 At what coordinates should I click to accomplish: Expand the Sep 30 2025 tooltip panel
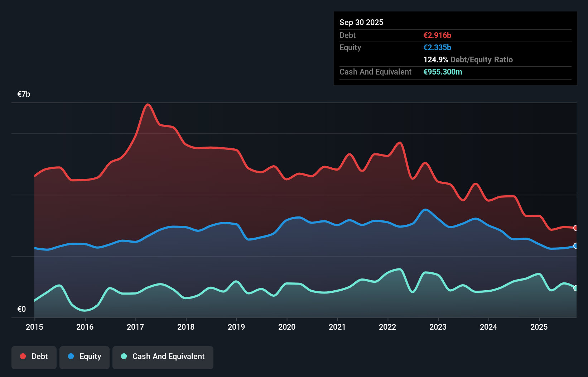[361, 22]
